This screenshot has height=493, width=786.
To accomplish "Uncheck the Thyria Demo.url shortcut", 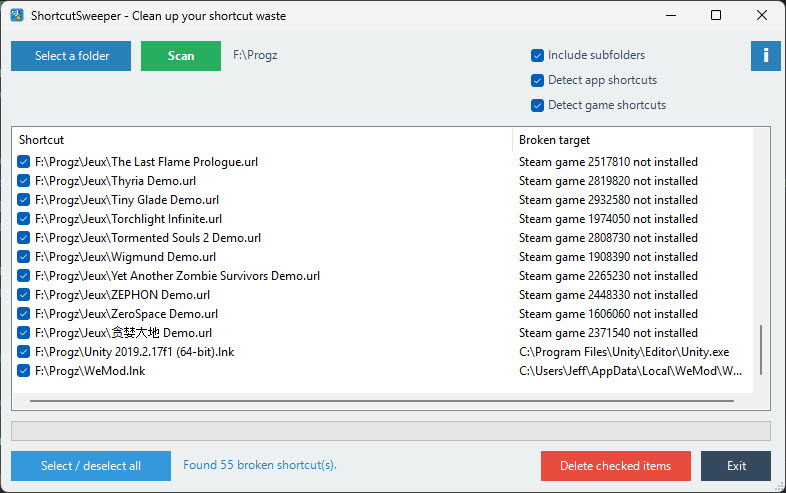I will tap(24, 181).
